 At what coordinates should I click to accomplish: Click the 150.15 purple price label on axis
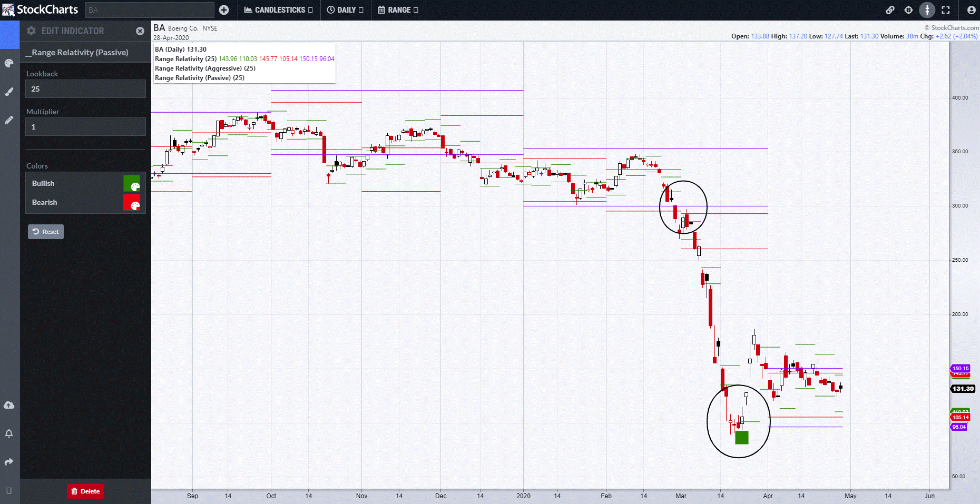point(960,368)
